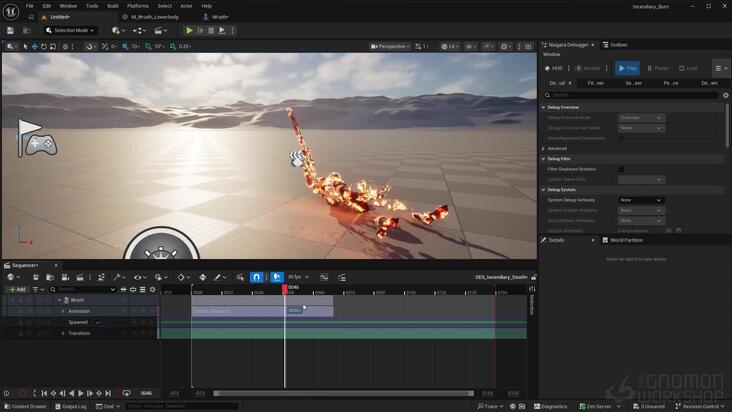Open the Build menu

pyautogui.click(x=113, y=6)
